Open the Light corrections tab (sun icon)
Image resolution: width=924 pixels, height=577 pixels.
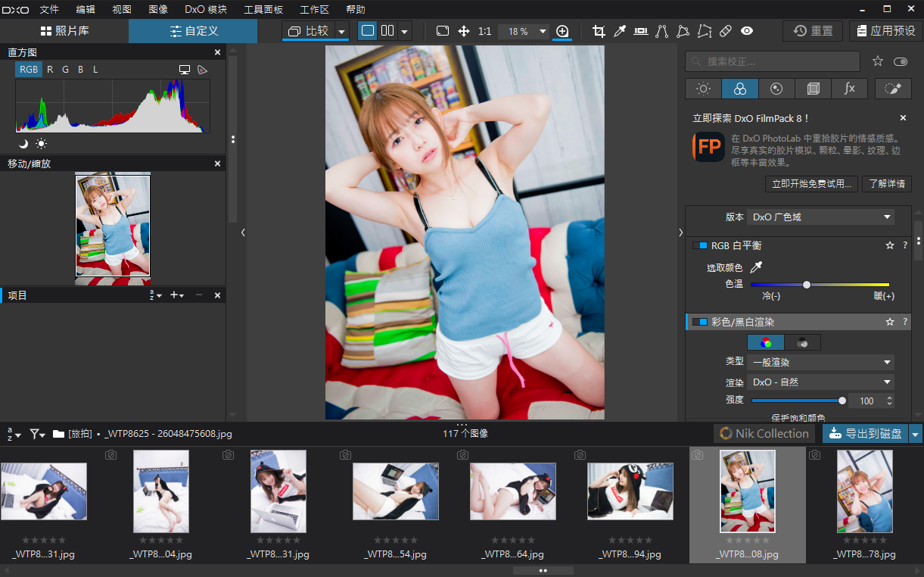click(x=703, y=89)
